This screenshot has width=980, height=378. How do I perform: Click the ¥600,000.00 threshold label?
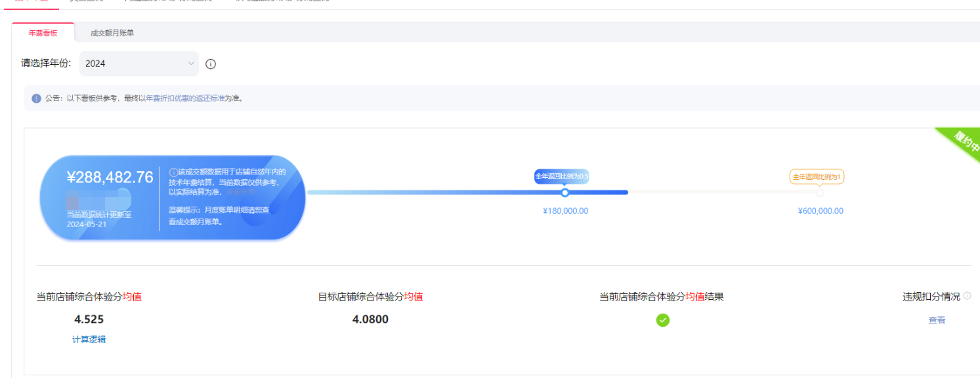pyautogui.click(x=820, y=211)
